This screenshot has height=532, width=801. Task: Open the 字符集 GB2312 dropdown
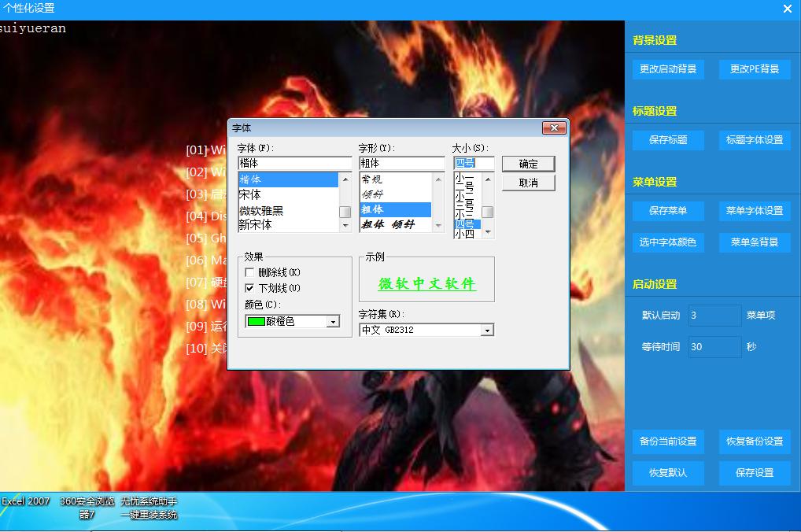click(487, 330)
